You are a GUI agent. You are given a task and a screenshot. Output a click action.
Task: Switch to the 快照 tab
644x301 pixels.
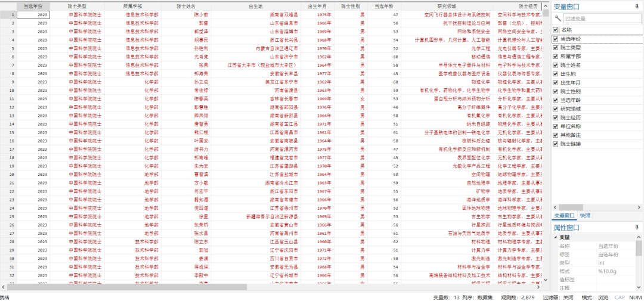[585, 215]
